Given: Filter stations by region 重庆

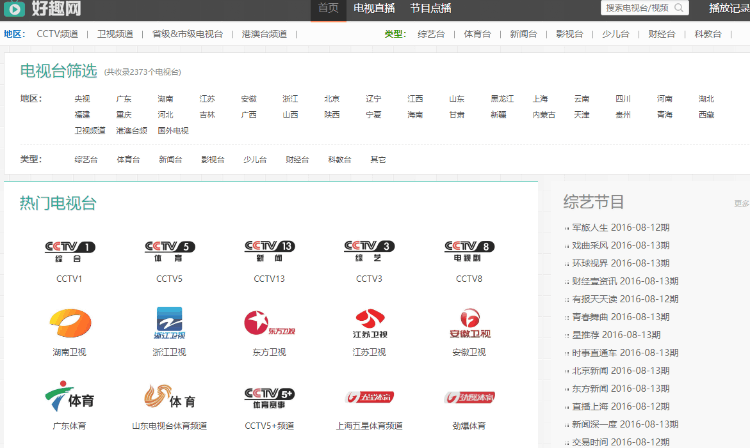Looking at the screenshot, I should click(x=124, y=115).
